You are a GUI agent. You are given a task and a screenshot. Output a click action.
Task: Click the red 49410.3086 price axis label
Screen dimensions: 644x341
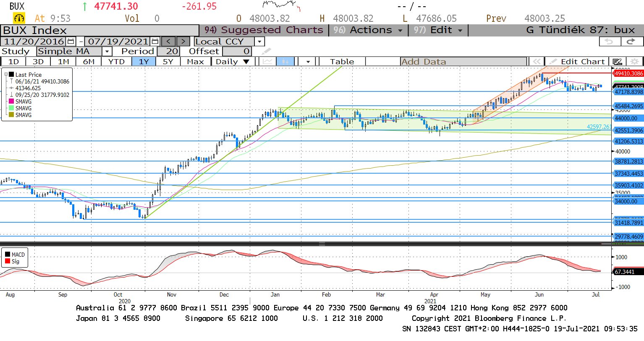click(x=628, y=73)
